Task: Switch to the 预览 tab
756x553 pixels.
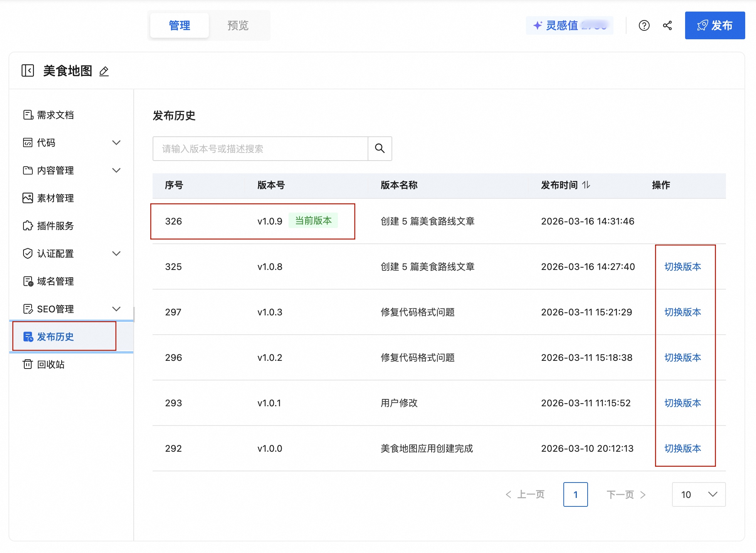Action: point(237,25)
